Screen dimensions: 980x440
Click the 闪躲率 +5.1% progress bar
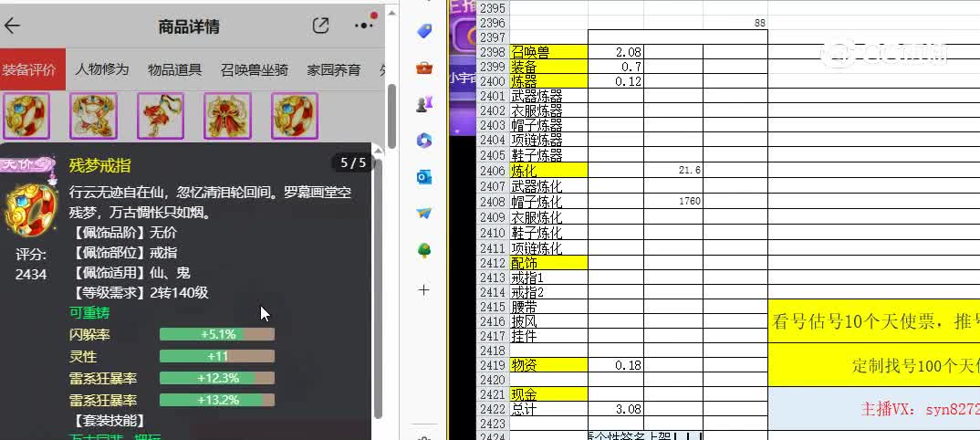[217, 334]
